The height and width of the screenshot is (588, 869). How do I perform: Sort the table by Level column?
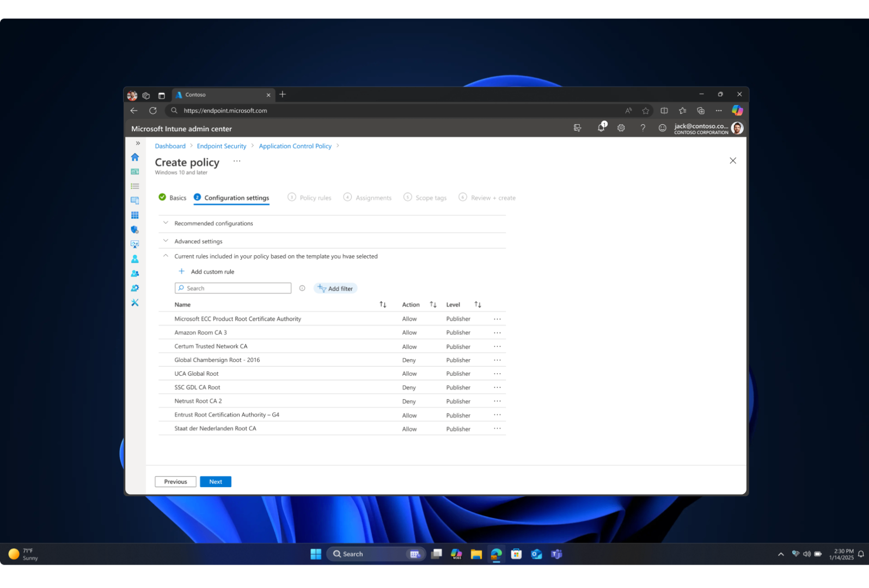pyautogui.click(x=478, y=305)
